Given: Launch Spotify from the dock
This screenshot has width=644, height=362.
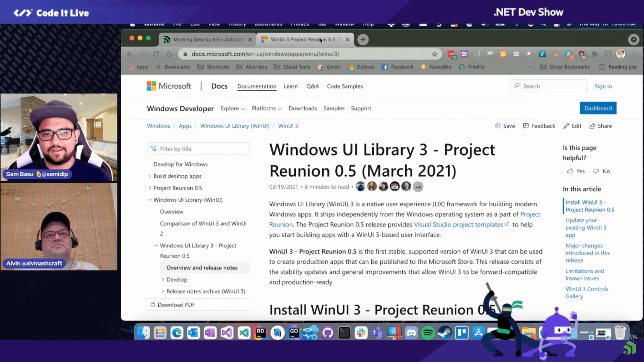Looking at the screenshot, I should click(428, 333).
